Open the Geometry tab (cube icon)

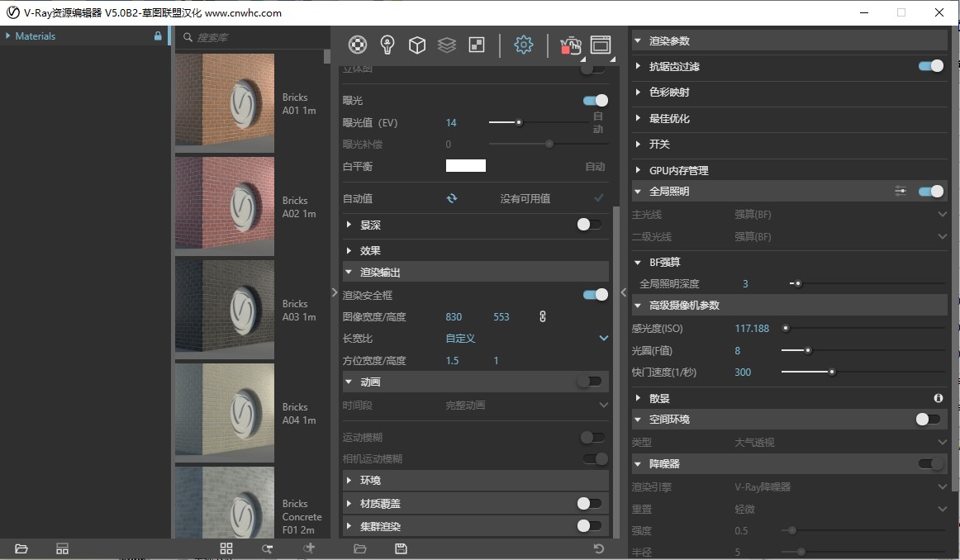[x=417, y=45]
